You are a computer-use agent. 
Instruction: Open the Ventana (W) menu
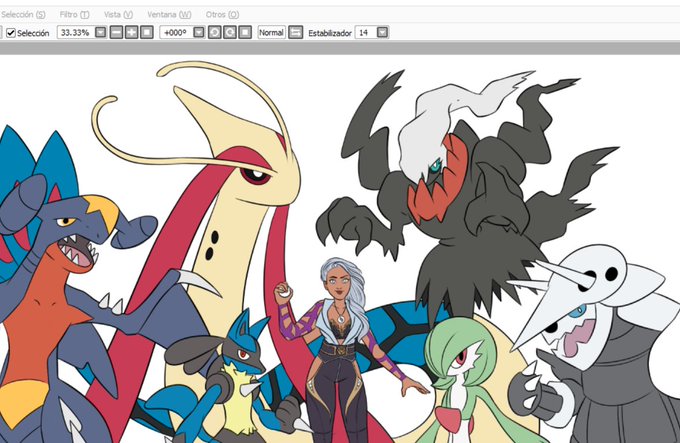point(169,14)
